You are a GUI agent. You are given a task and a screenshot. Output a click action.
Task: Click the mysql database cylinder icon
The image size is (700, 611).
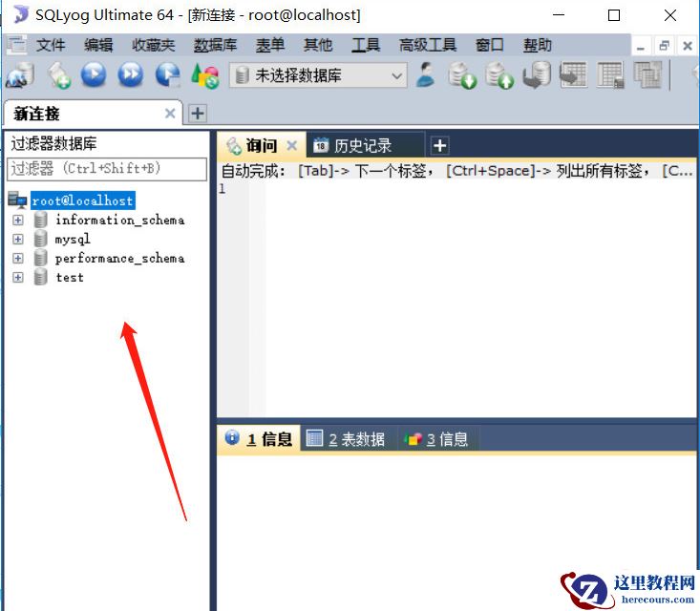pyautogui.click(x=41, y=239)
